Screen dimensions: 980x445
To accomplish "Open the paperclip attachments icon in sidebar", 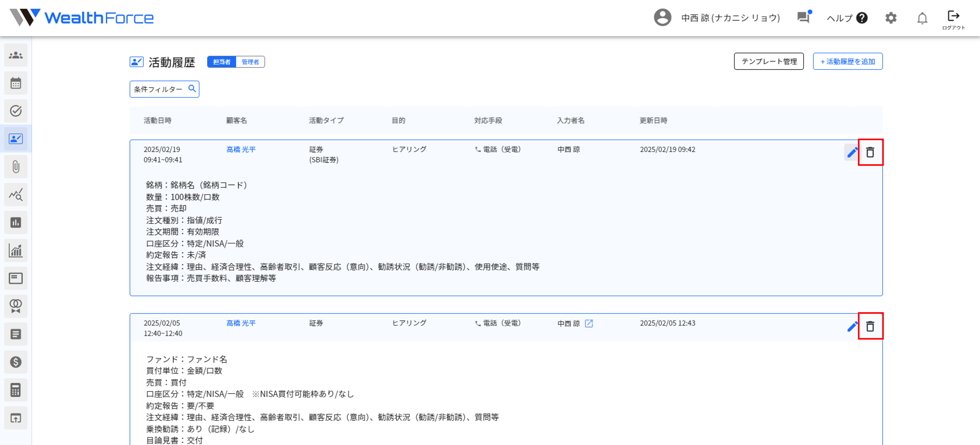I will [16, 167].
